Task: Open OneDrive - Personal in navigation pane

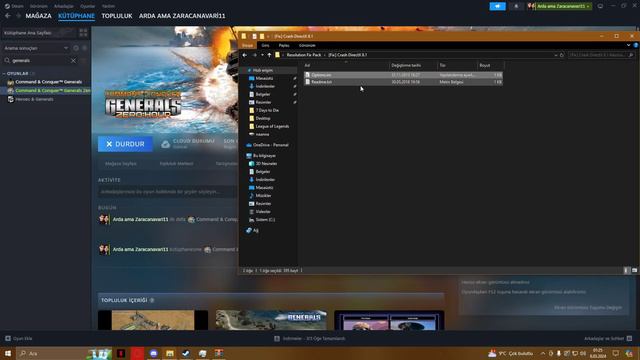Action: click(270, 145)
